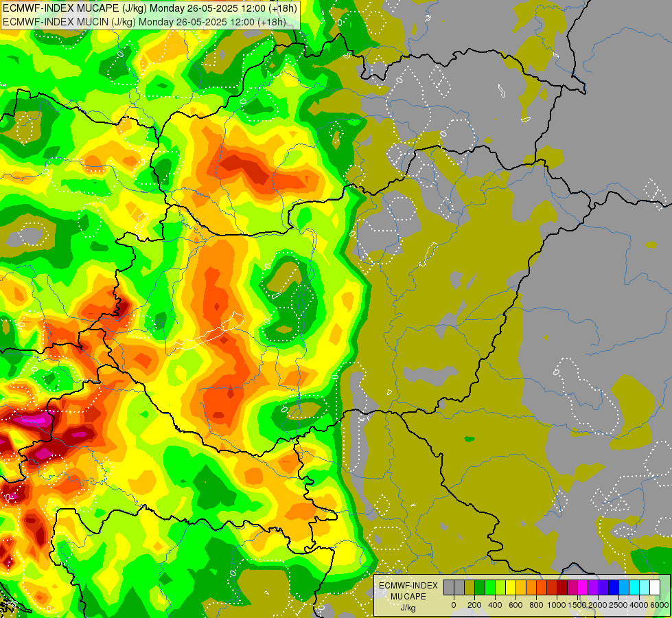
Task: Click the legend value '200'
Action: (x=474, y=605)
